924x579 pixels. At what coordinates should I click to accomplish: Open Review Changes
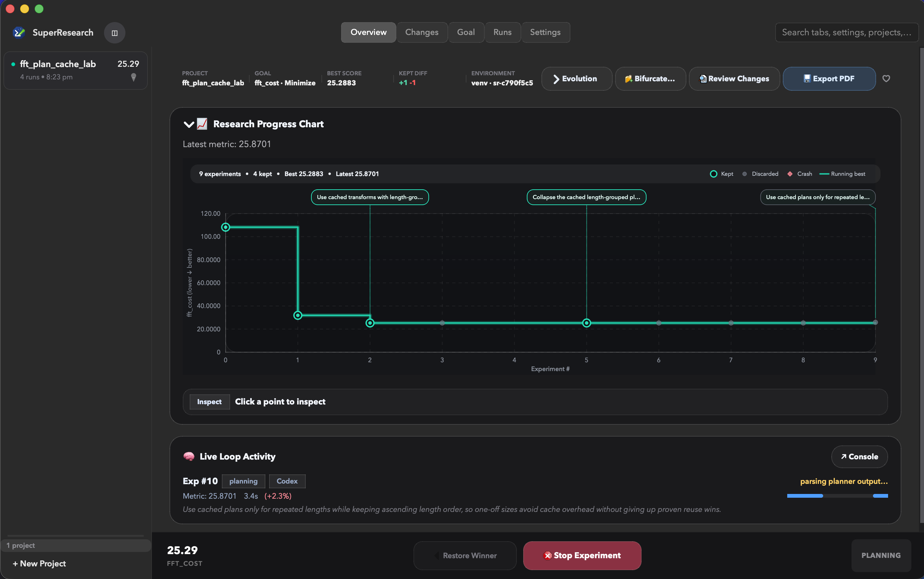pyautogui.click(x=734, y=78)
